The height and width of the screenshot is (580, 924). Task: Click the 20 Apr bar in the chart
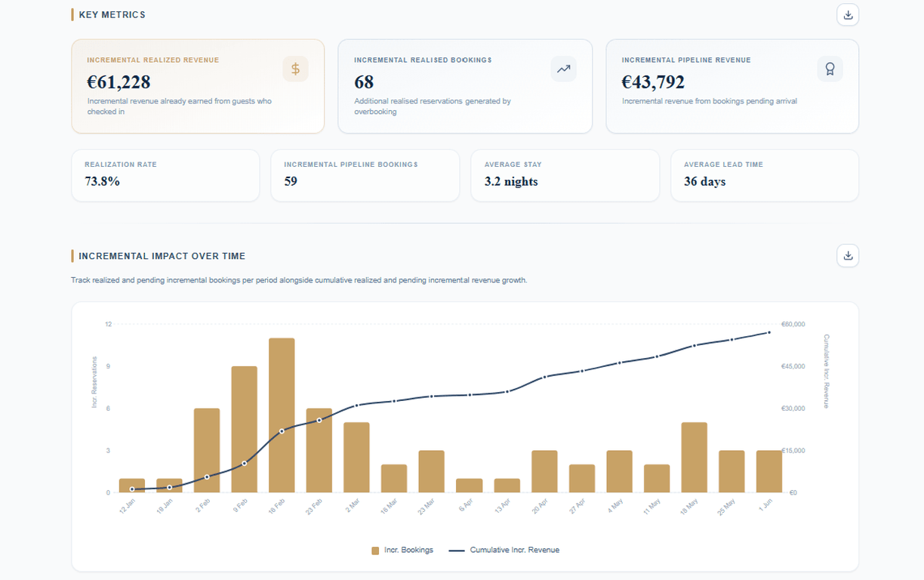(544, 471)
